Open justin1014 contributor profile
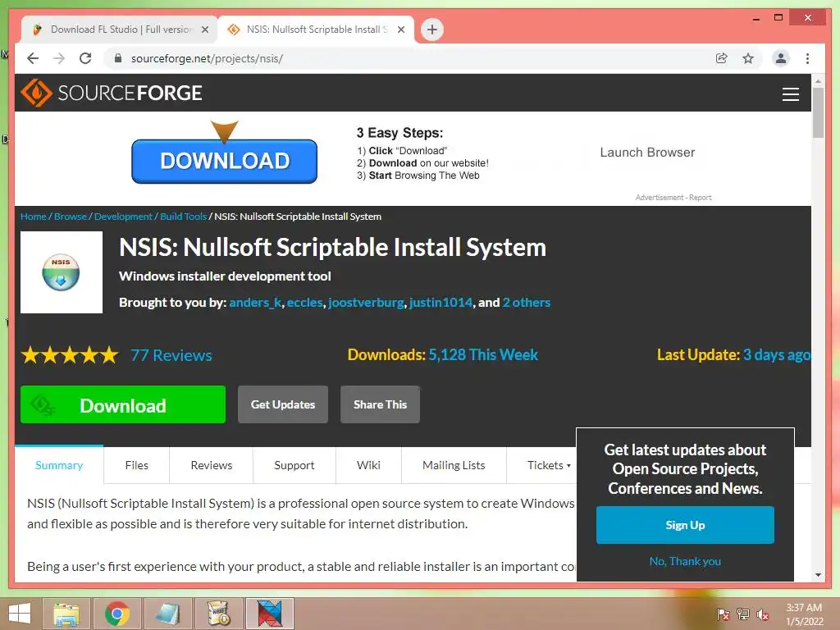Image resolution: width=840 pixels, height=630 pixels. tap(441, 303)
